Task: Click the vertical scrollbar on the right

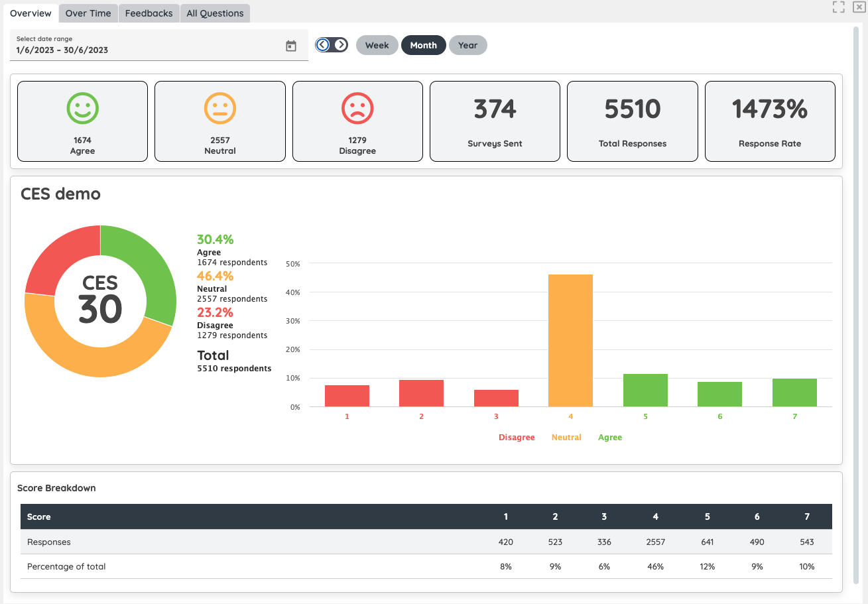Action: pyautogui.click(x=857, y=265)
